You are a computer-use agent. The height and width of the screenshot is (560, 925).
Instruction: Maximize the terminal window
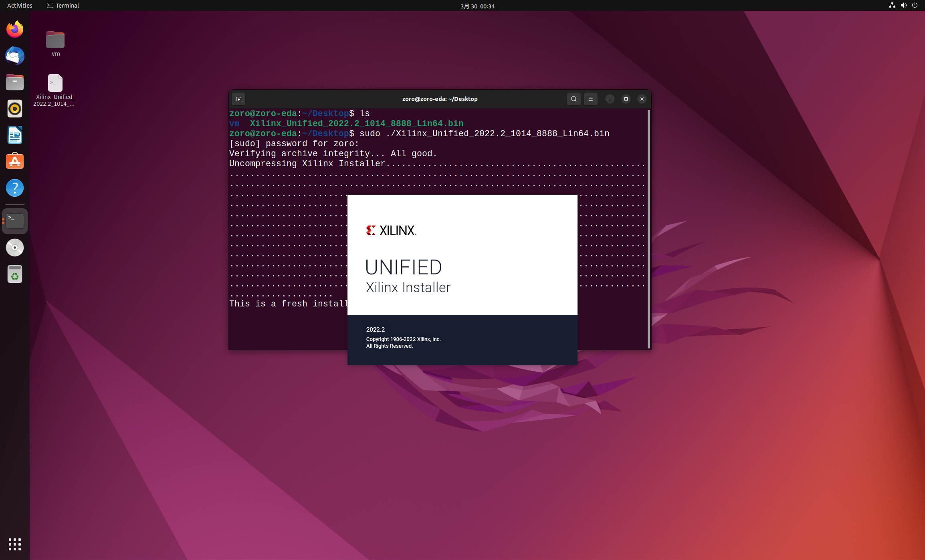626,99
